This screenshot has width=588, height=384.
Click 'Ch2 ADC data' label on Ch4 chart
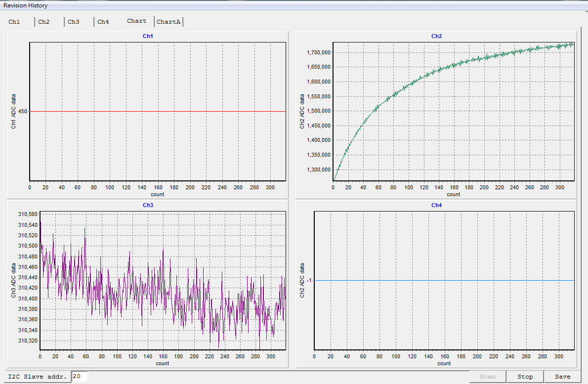(302, 281)
